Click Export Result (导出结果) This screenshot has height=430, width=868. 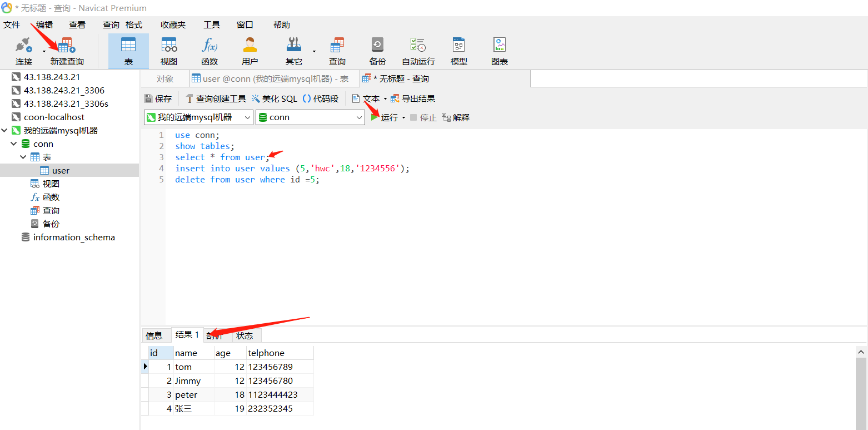coord(413,98)
